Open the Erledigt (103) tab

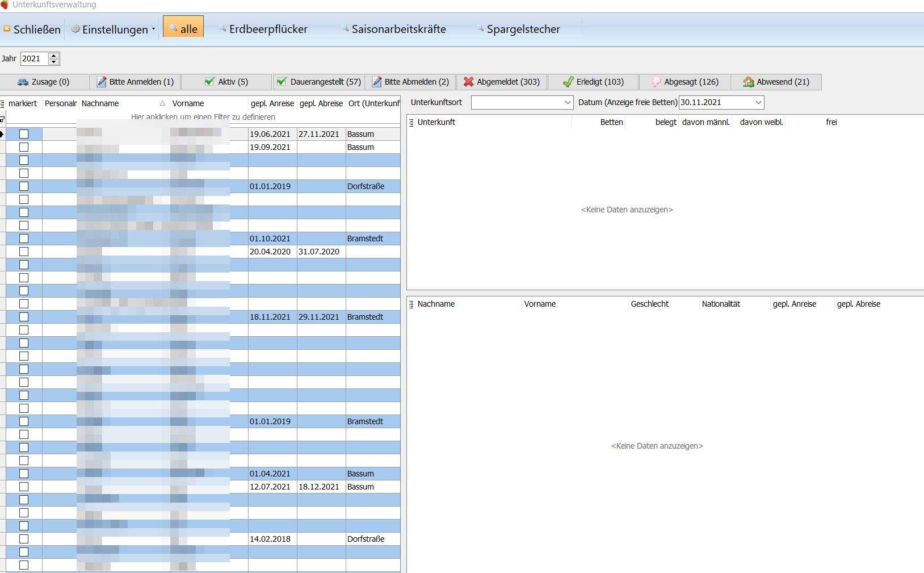(593, 82)
